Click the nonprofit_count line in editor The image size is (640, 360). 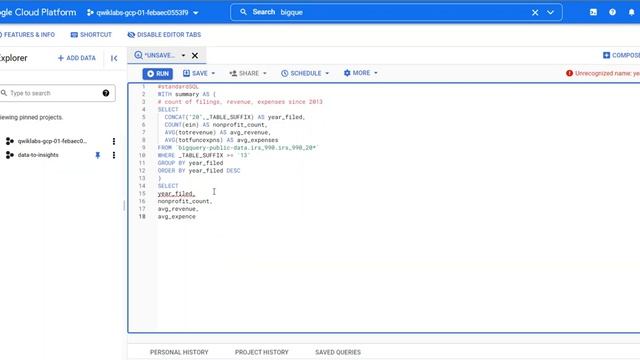click(185, 201)
